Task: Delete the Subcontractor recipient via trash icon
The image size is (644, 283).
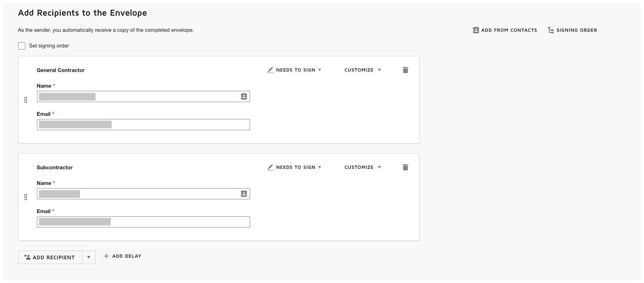Action: 405,167
